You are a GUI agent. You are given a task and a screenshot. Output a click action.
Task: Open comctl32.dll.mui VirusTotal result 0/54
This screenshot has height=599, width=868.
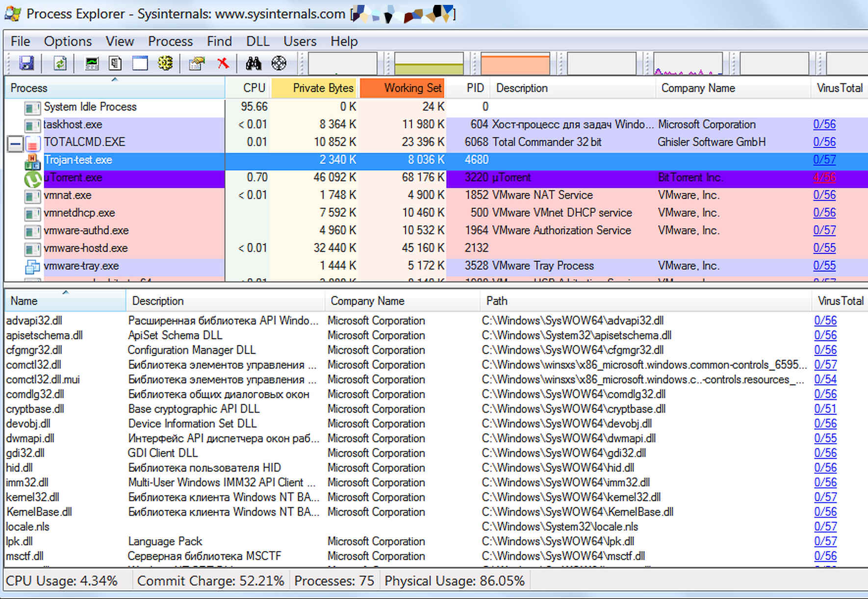pyautogui.click(x=825, y=379)
